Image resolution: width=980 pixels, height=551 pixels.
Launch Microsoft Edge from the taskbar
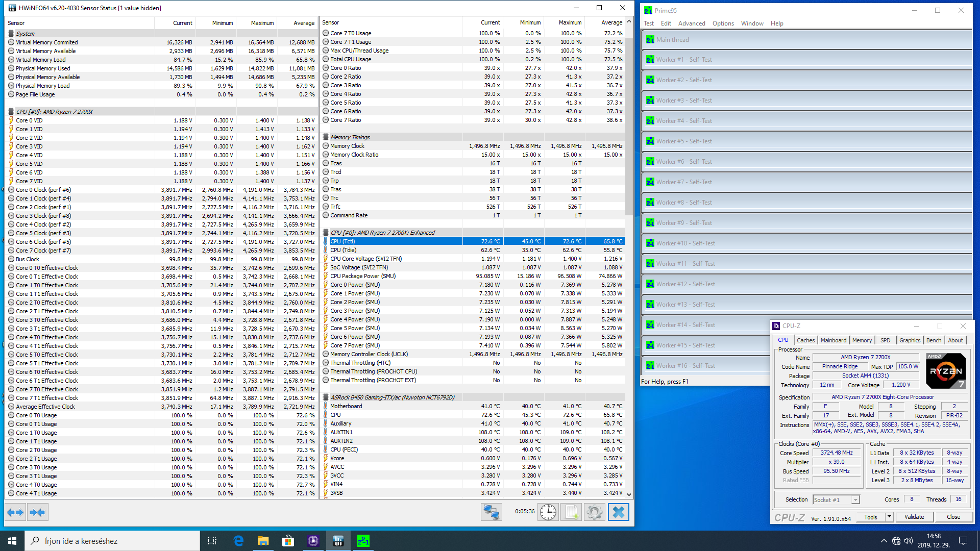point(238,541)
